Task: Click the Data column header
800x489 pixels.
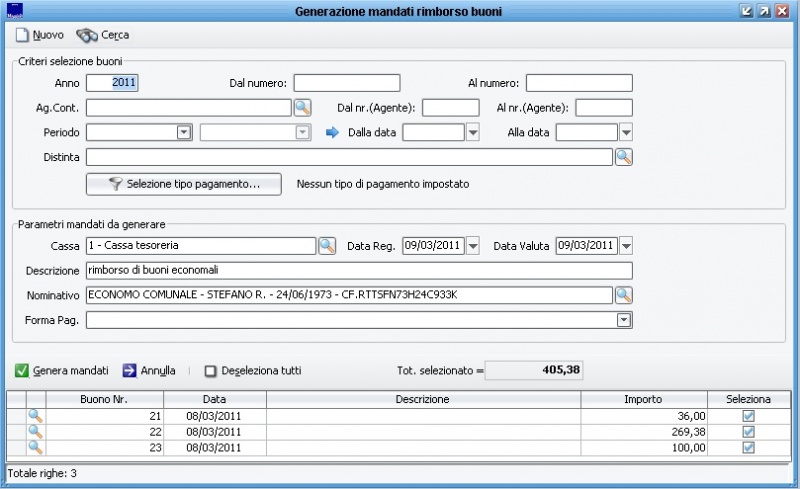Action: pyautogui.click(x=215, y=400)
